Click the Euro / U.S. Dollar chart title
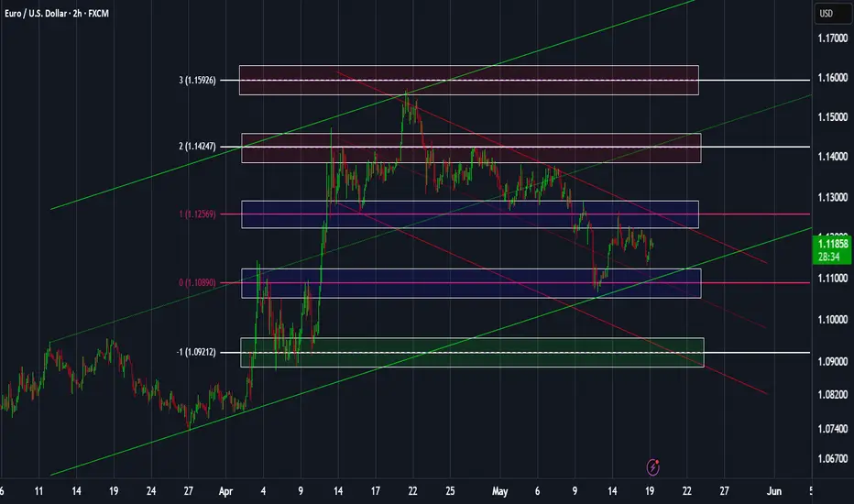Viewport: 854px width, 504px height. pos(57,13)
